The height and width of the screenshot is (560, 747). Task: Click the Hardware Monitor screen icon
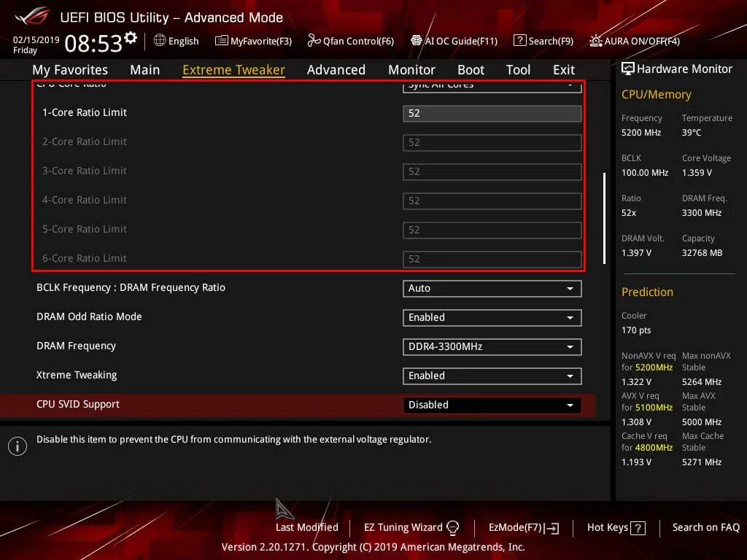[627, 69]
